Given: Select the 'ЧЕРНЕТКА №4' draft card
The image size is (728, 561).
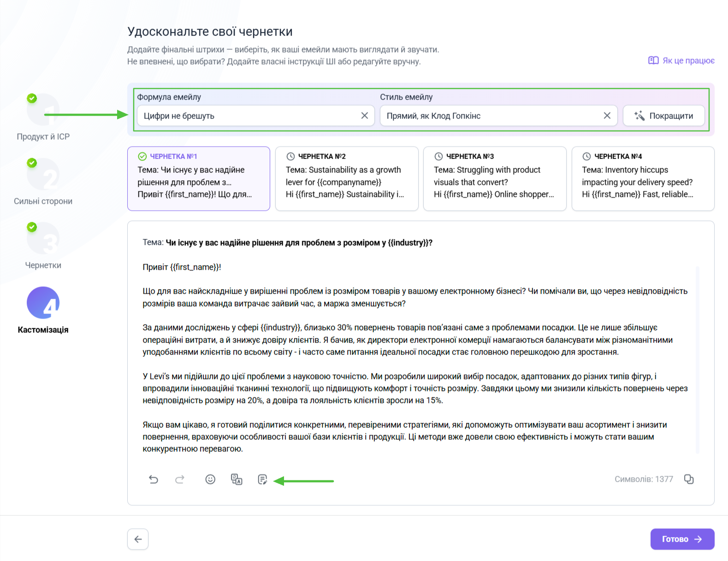Looking at the screenshot, I should [x=643, y=179].
